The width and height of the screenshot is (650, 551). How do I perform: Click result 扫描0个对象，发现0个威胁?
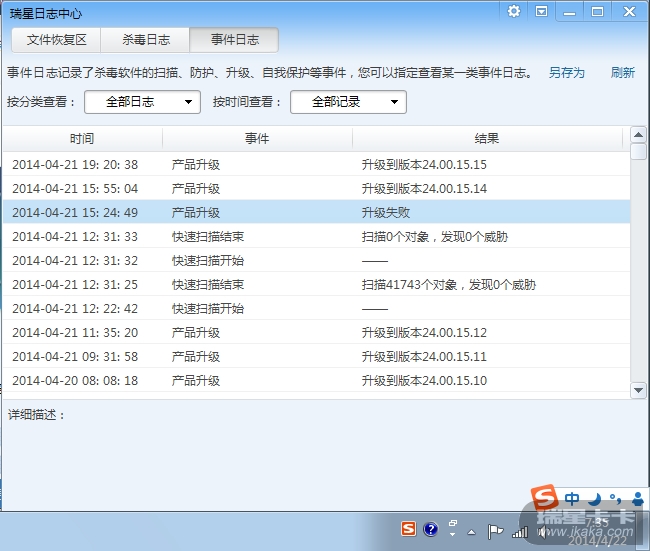pyautogui.click(x=434, y=237)
